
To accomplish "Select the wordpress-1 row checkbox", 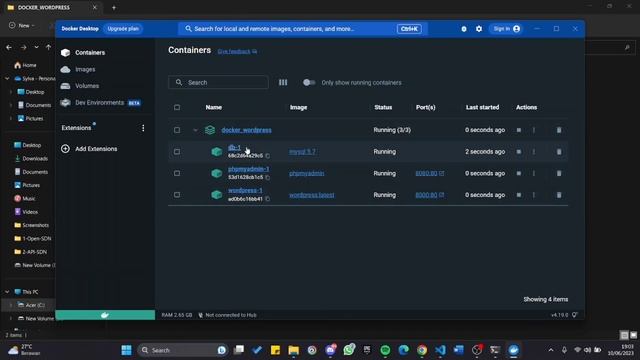I will point(177,195).
